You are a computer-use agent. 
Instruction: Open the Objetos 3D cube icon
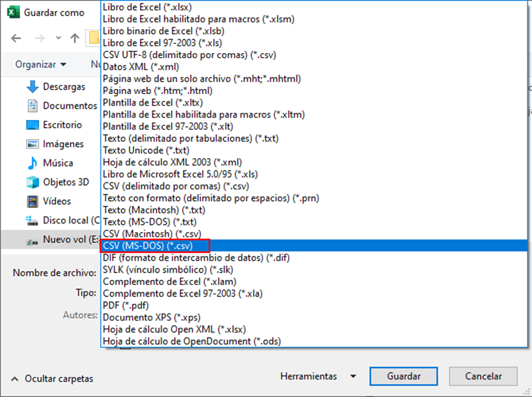[x=33, y=182]
